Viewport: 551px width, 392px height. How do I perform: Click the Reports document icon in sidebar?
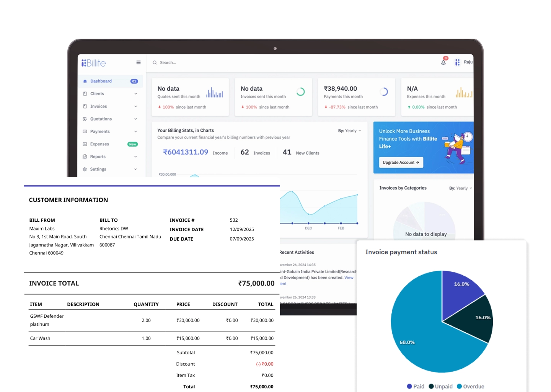(x=85, y=157)
